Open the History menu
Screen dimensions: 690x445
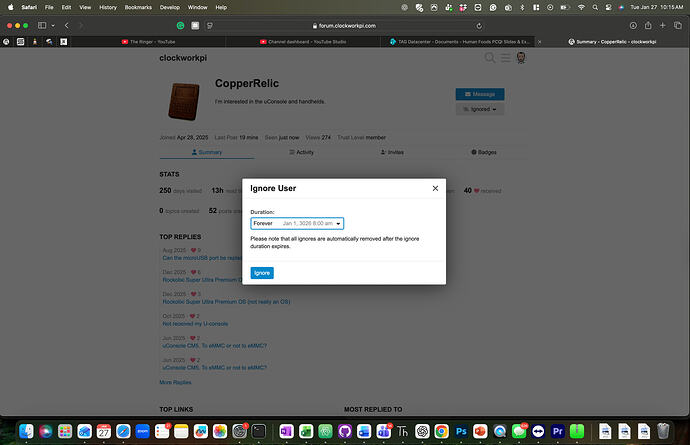point(108,7)
